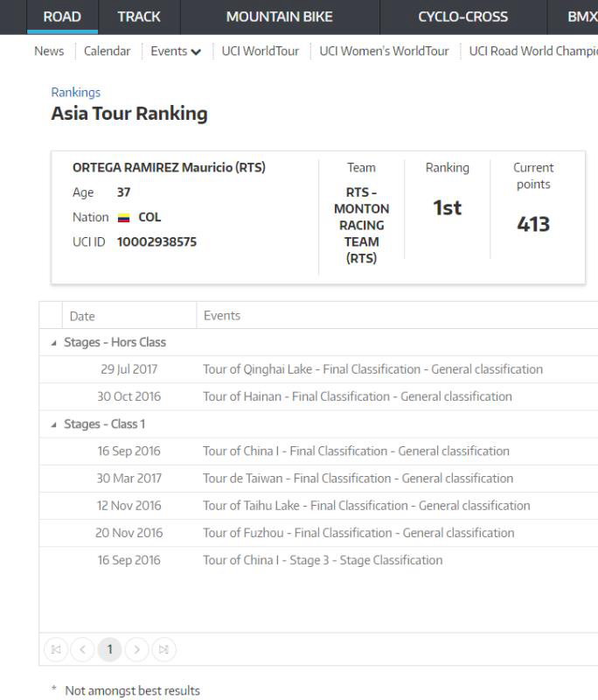This screenshot has height=700, width=598.
Task: Jump to the last results page
Action: [x=163, y=649]
